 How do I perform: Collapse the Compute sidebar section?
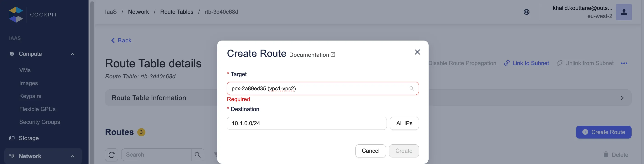[72, 54]
